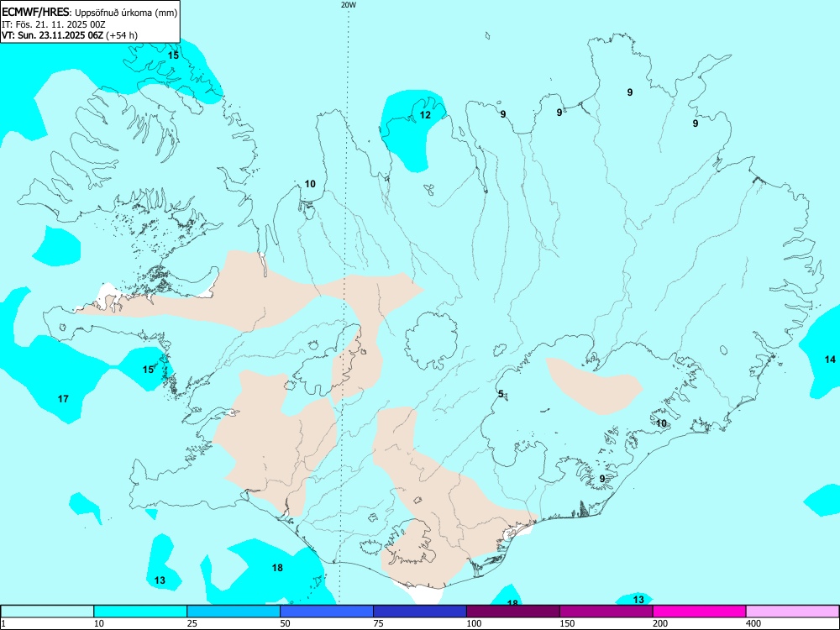Image resolution: width=840 pixels, height=630 pixels.
Task: Click the '50' legend scale label
Action: [x=286, y=623]
